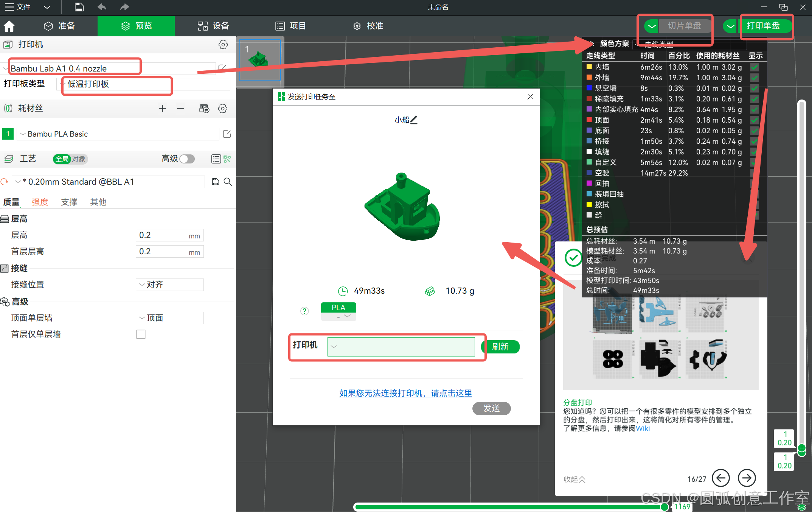The height and width of the screenshot is (512, 812).
Task: Switch to the 准备 prepare tab
Action: point(60,26)
